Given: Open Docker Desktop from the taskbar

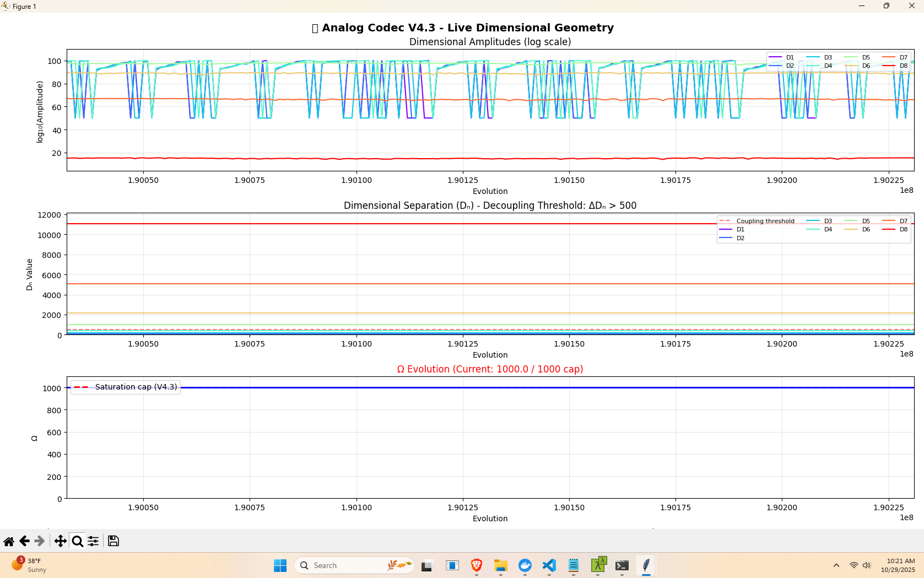Looking at the screenshot, I should tap(525, 565).
